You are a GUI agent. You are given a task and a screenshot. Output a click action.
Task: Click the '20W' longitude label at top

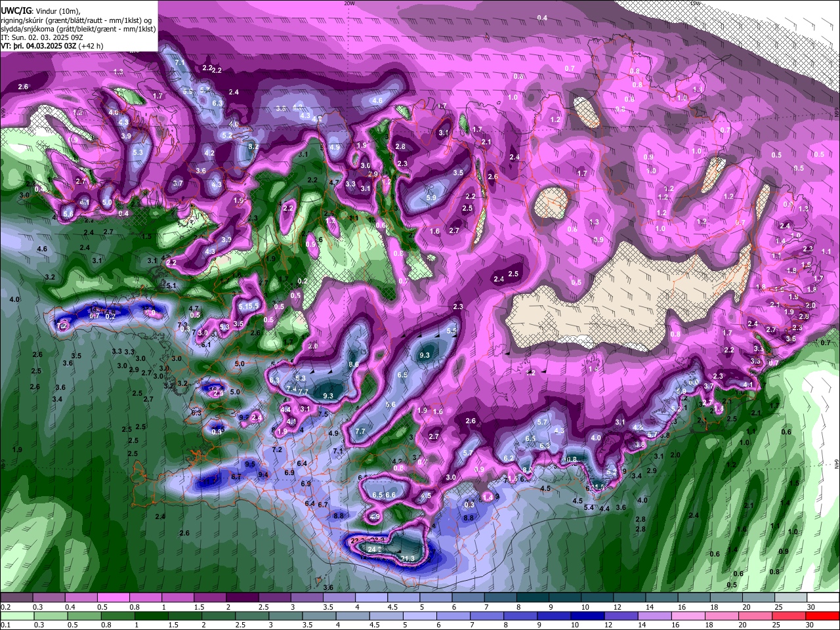[349, 3]
